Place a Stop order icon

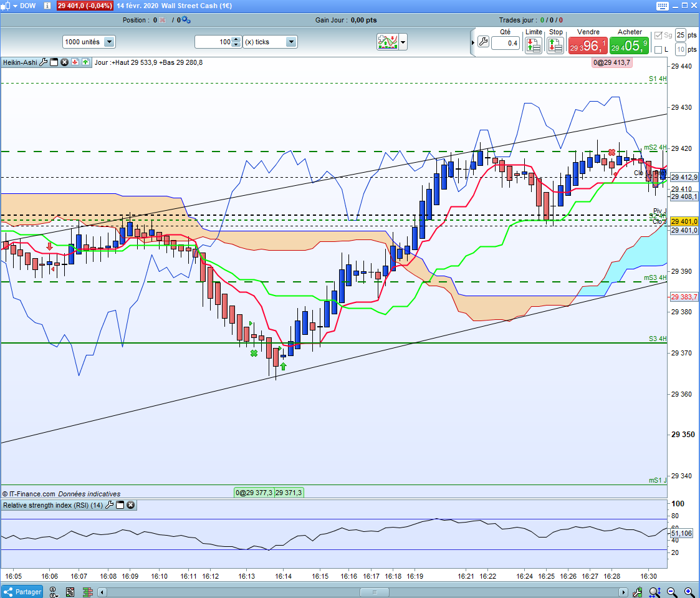pos(555,46)
